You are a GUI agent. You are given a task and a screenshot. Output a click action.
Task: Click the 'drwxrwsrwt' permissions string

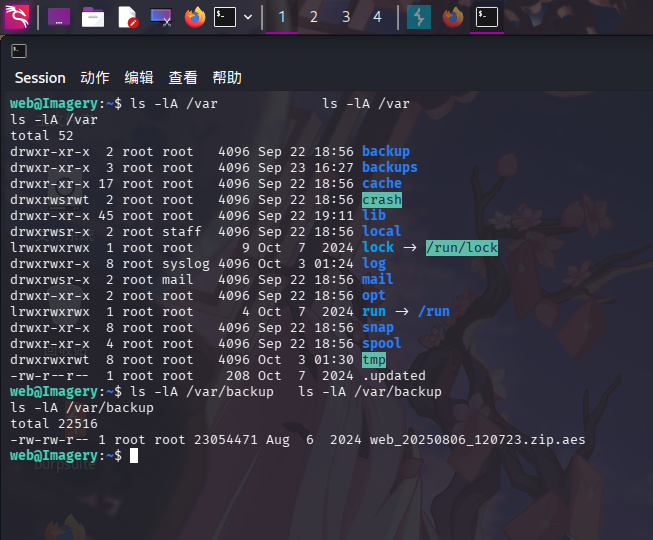[50, 200]
